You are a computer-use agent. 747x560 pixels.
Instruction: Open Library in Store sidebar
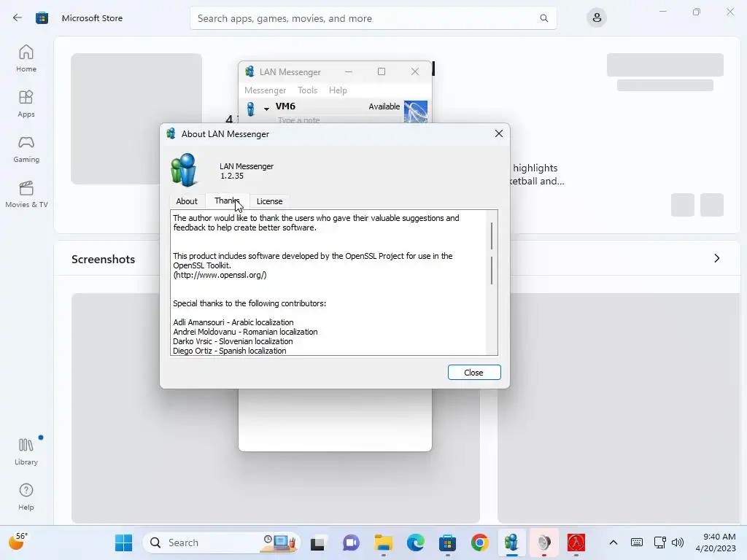point(26,451)
